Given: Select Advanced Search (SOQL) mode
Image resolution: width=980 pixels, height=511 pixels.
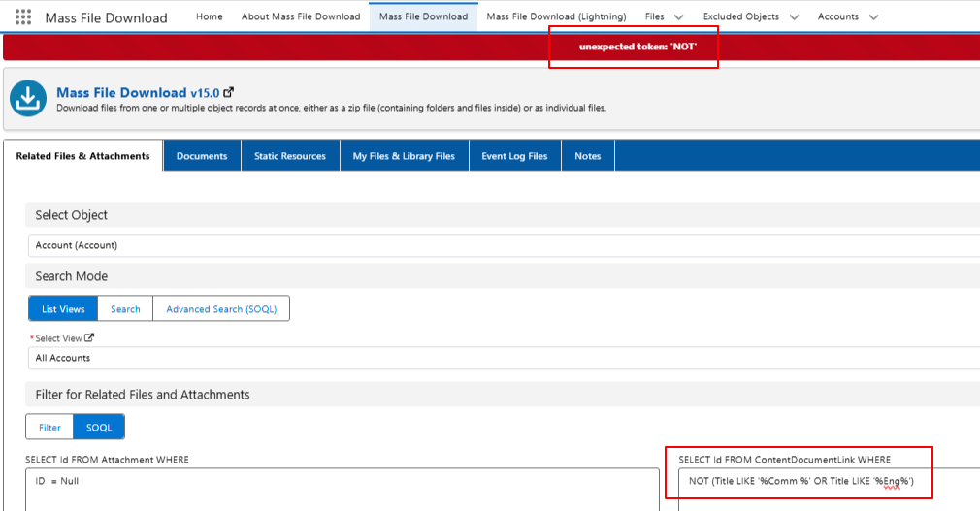Looking at the screenshot, I should [221, 309].
